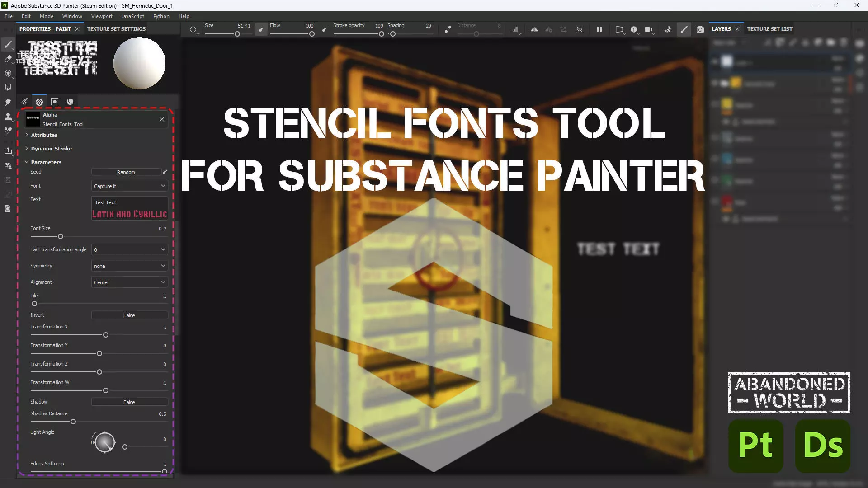Toggle lazy mouse icon near Distance
868x488 pixels.
(x=448, y=29)
